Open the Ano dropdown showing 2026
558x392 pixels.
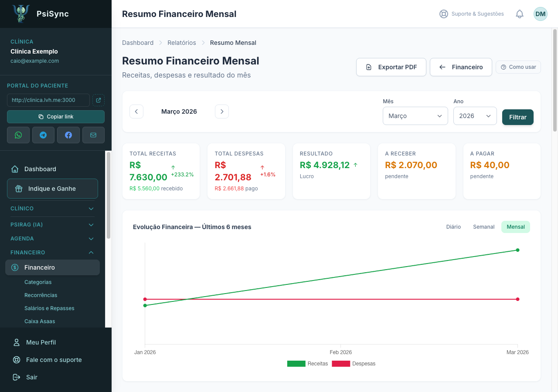pos(475,116)
